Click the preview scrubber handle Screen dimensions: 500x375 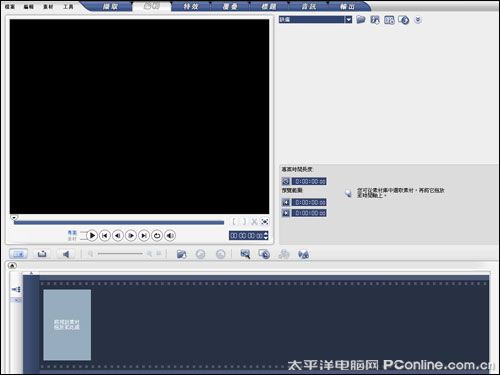pyautogui.click(x=14, y=218)
